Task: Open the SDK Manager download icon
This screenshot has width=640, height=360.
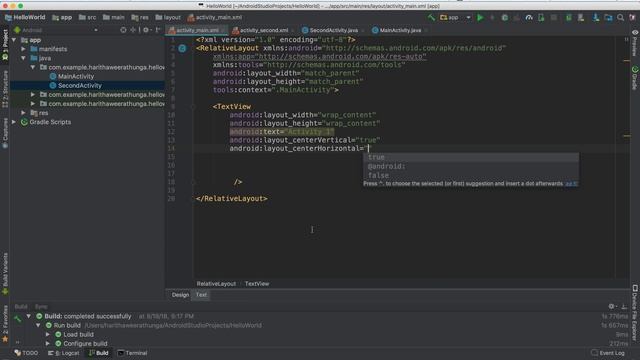Action: coord(596,18)
